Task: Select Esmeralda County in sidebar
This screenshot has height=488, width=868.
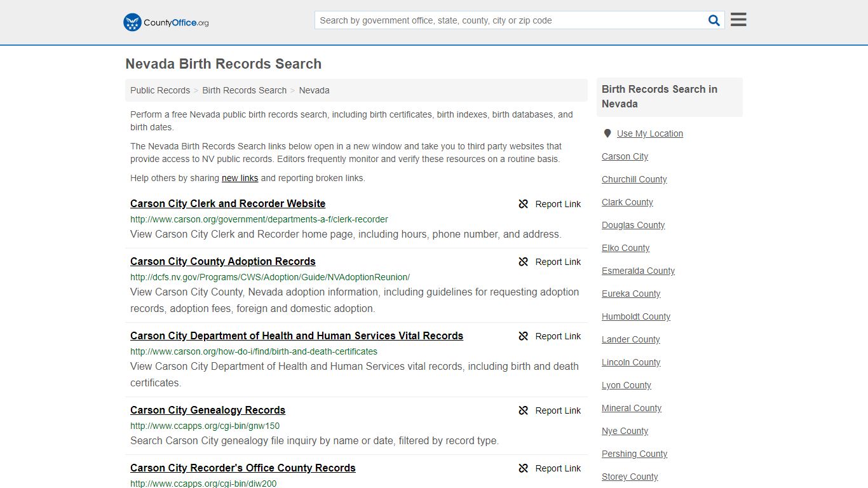Action: point(638,271)
